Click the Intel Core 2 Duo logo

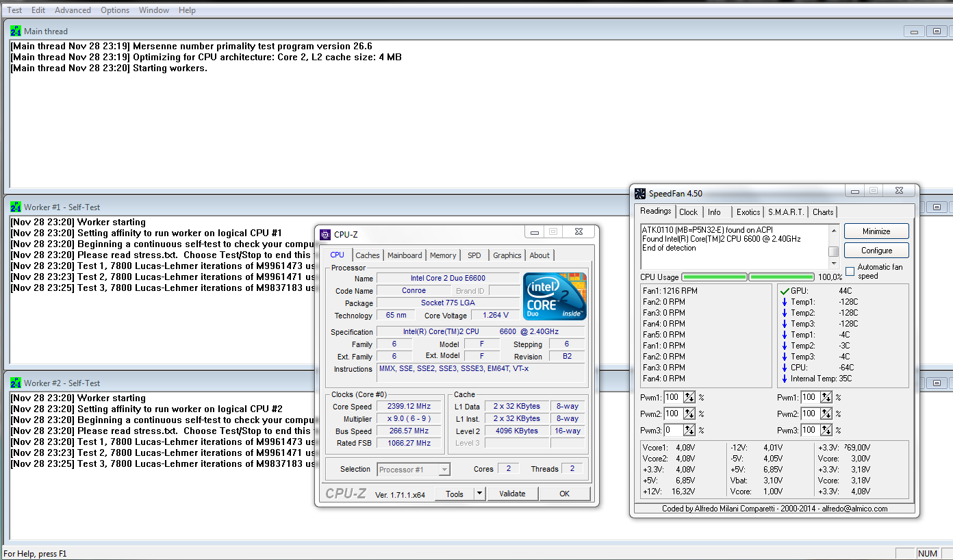[555, 296]
